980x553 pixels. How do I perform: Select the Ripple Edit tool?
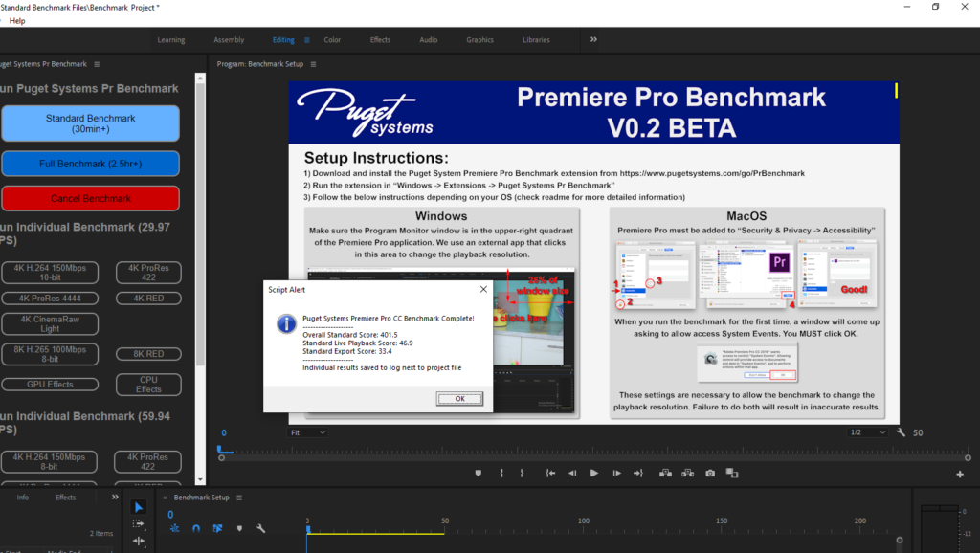[x=139, y=542]
